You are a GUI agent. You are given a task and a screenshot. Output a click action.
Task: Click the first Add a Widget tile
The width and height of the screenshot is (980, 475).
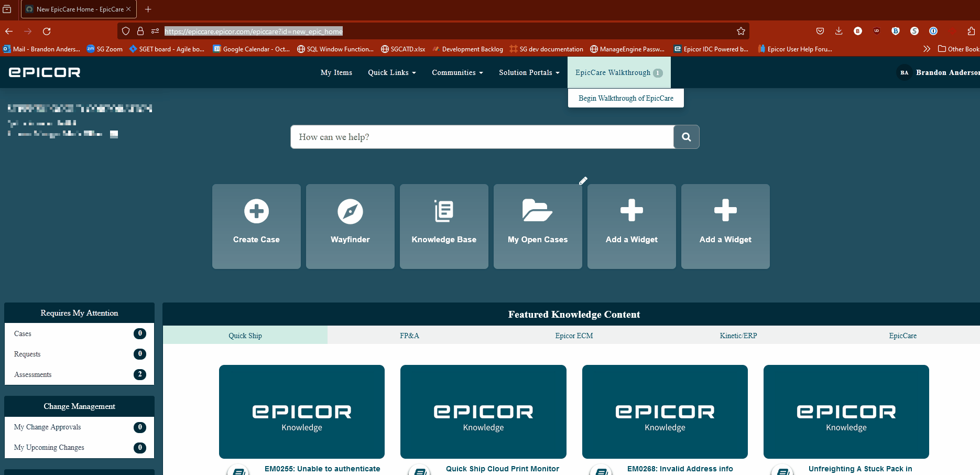click(631, 226)
